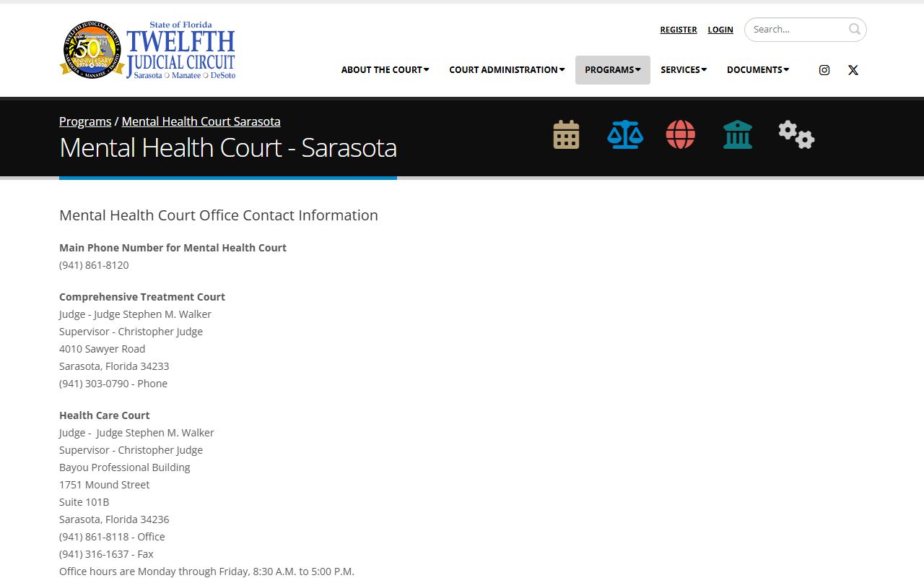Open the X (Twitter) social link
Image resolution: width=924 pixels, height=578 pixels.
(x=853, y=70)
